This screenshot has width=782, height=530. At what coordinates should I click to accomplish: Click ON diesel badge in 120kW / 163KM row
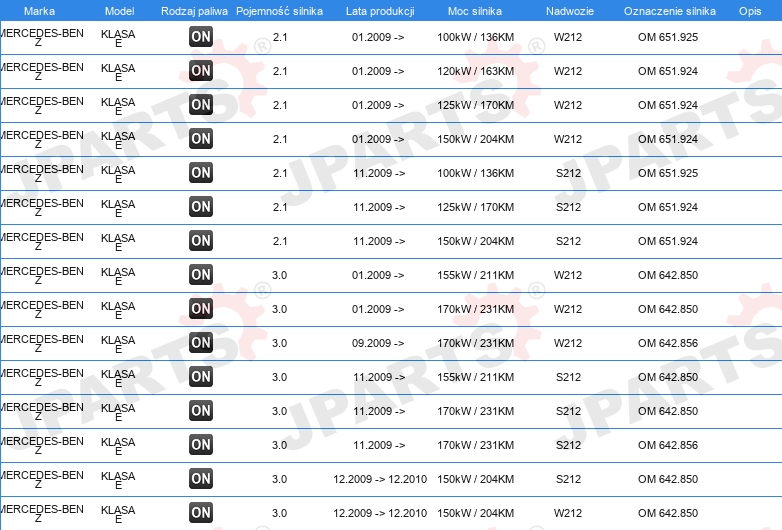(201, 70)
